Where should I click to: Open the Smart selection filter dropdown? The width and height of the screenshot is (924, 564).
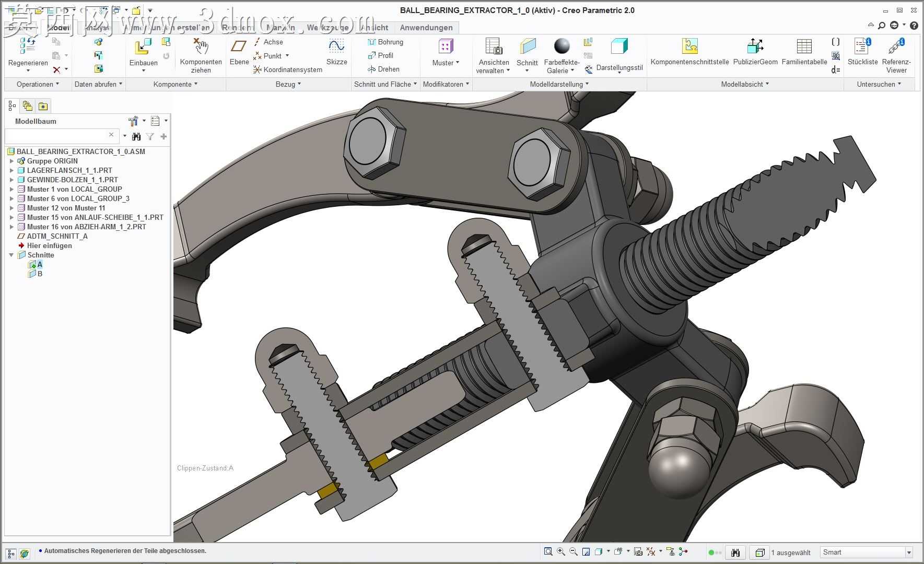pyautogui.click(x=908, y=553)
